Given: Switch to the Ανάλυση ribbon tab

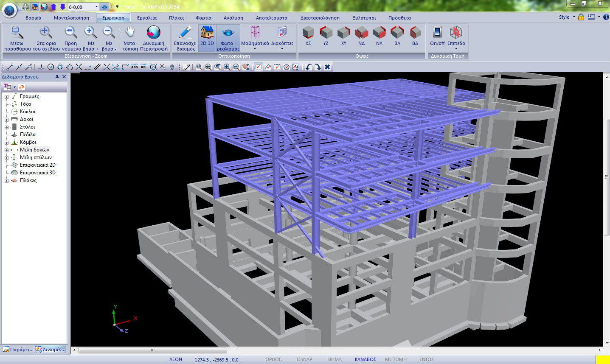Looking at the screenshot, I should click(x=233, y=18).
